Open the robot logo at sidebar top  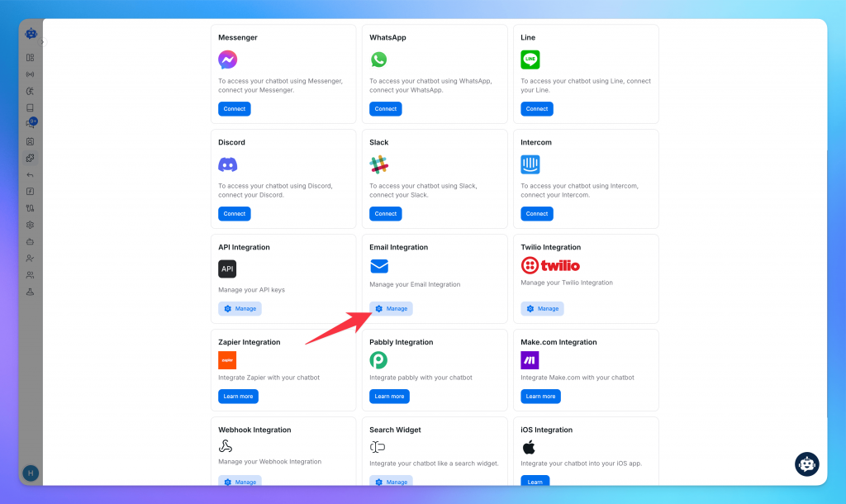click(x=31, y=34)
